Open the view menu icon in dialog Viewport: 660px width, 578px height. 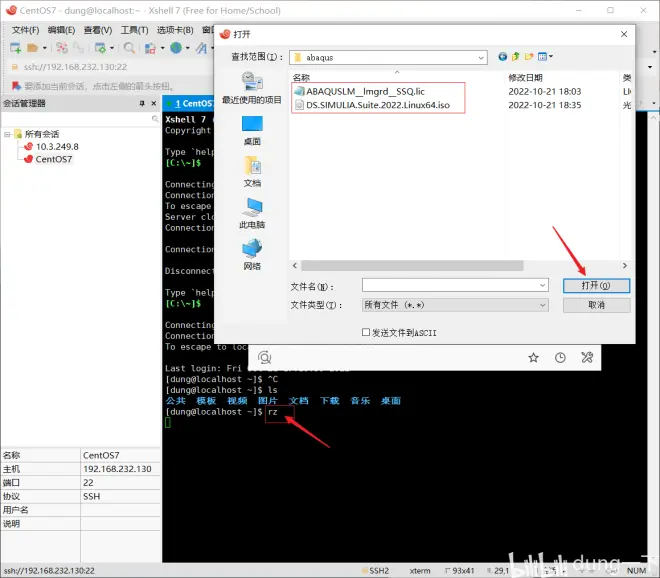pos(545,57)
